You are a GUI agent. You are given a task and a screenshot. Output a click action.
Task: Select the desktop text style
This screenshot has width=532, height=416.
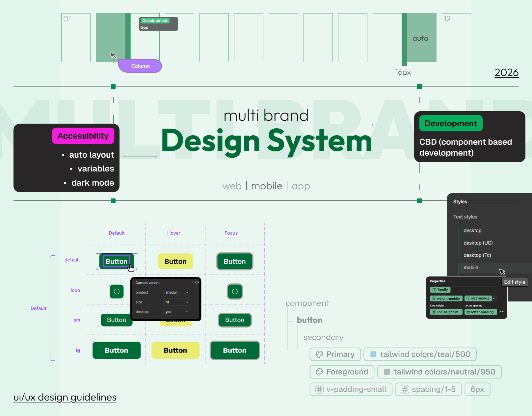coord(472,230)
